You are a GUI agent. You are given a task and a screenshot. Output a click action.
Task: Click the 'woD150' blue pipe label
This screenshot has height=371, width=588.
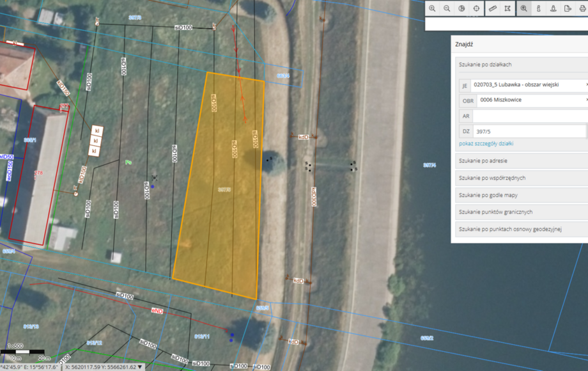(10, 171)
